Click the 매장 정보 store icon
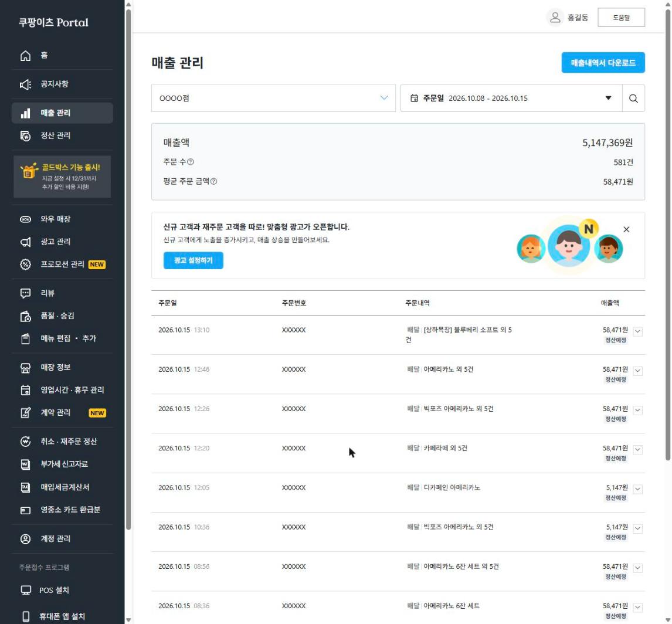Viewport: 672px width, 624px height. tap(26, 367)
